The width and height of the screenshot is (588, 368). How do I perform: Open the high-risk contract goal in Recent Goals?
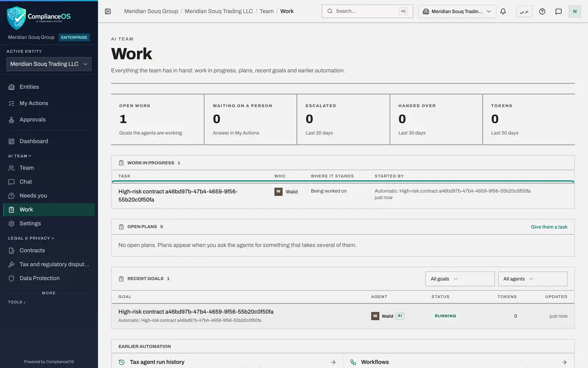click(343, 316)
